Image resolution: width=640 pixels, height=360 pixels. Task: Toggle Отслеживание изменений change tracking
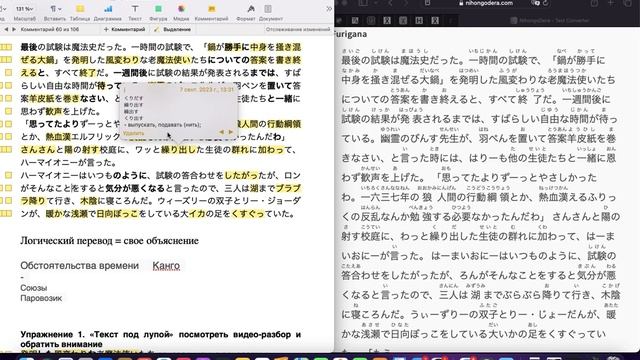(298, 29)
